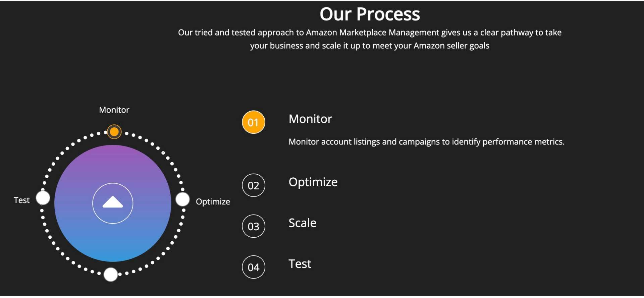Expand the Scale step heading
The image size is (644, 298).
coord(302,223)
